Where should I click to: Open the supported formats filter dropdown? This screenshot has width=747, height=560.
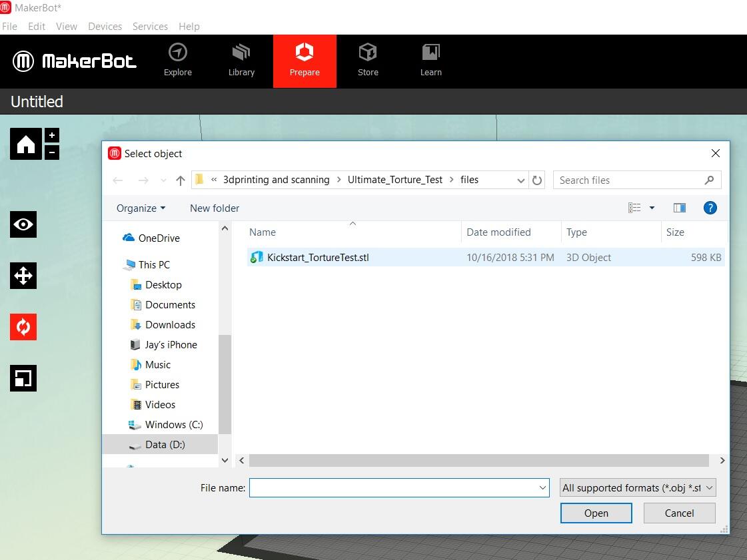pos(638,488)
